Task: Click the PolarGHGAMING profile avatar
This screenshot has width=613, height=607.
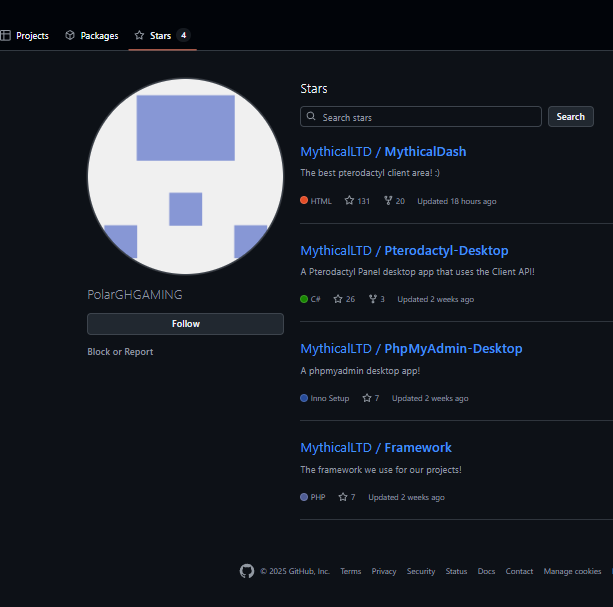Action: coord(186,176)
